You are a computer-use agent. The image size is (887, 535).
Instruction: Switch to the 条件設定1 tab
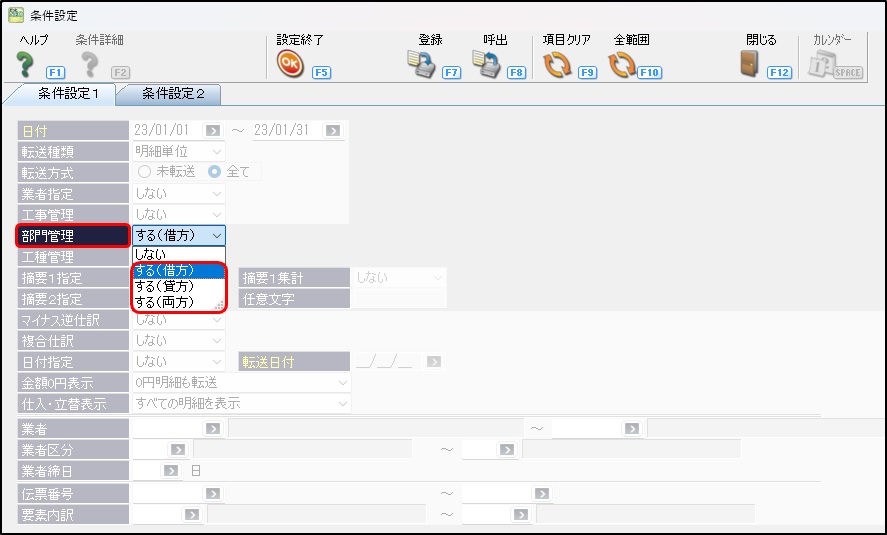(x=68, y=94)
